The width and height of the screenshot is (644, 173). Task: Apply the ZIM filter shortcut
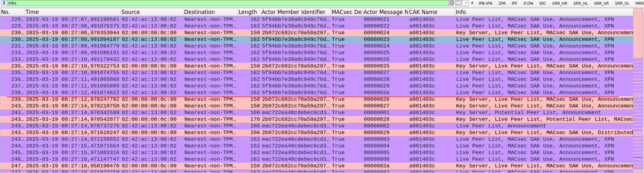click(x=502, y=3)
